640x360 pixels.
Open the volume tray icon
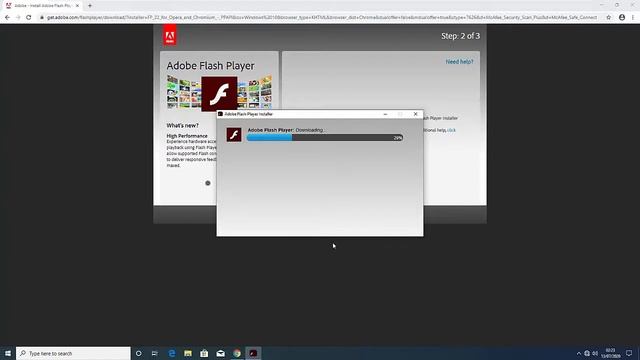595,353
